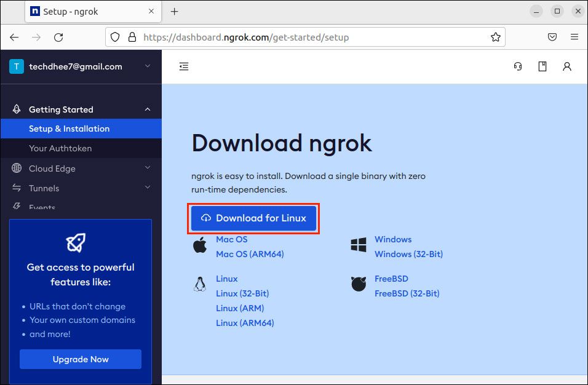Click the forward navigation arrow
This screenshot has width=588, height=385.
coord(36,37)
